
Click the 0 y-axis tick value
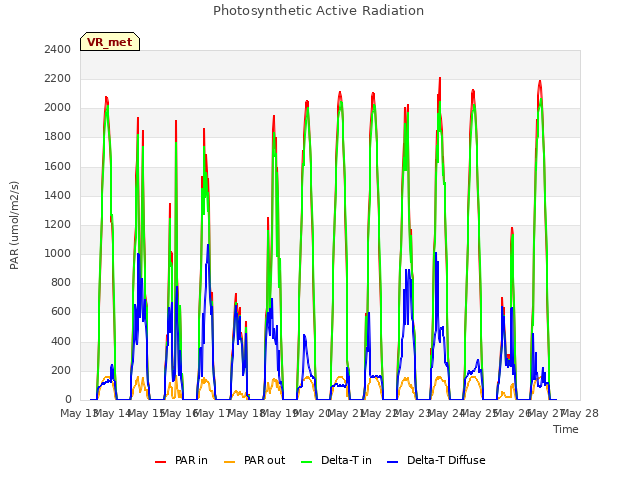[68, 400]
